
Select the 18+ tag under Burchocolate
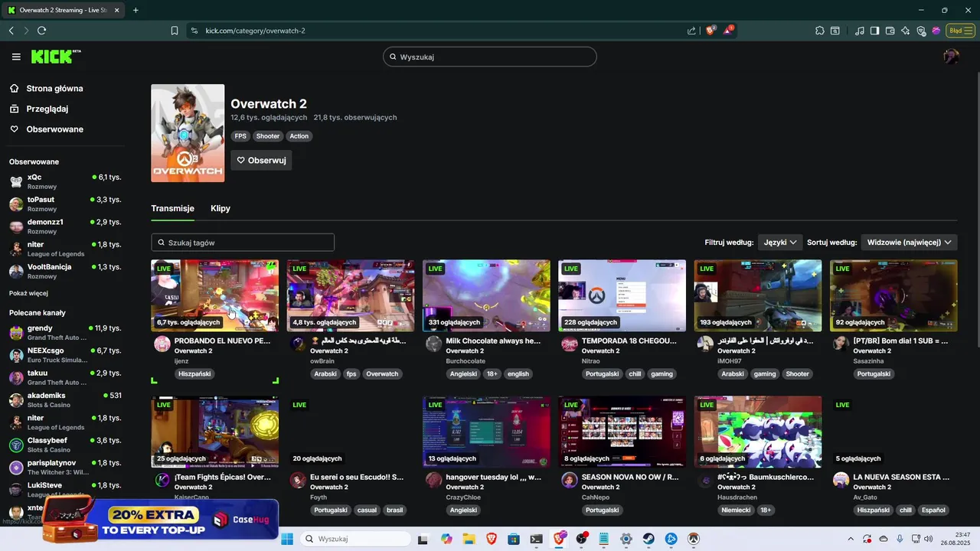pyautogui.click(x=493, y=374)
